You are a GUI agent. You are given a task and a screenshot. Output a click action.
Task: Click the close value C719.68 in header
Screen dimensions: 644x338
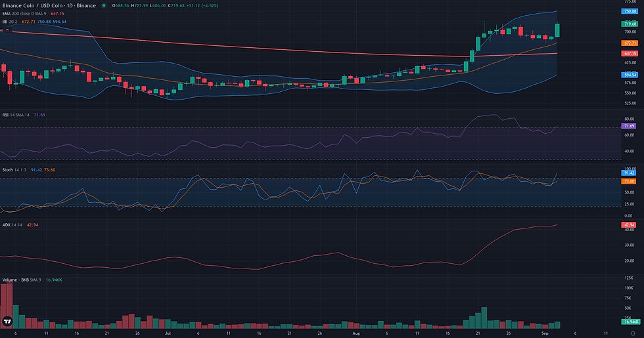pos(176,6)
